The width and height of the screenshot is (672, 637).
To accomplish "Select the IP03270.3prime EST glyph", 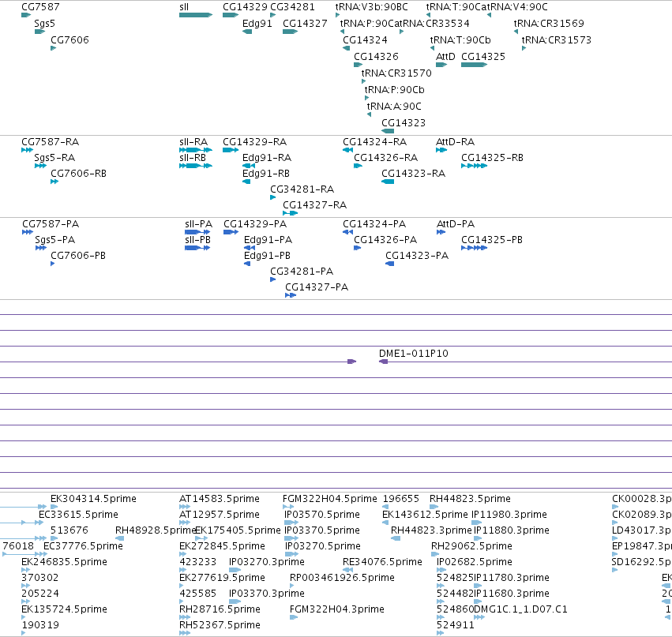I will [235, 570].
